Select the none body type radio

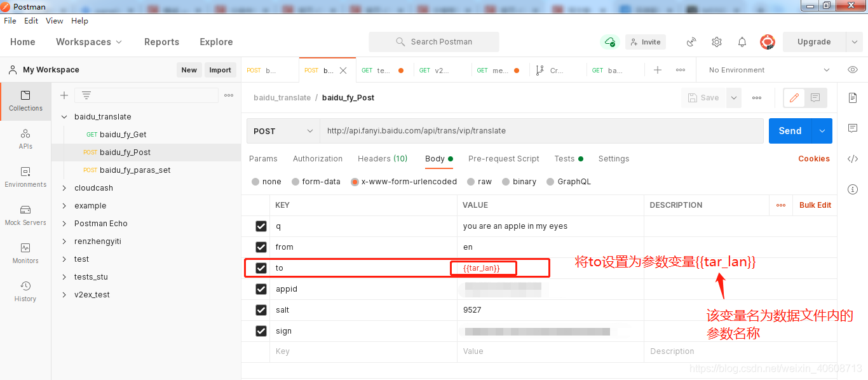point(255,182)
